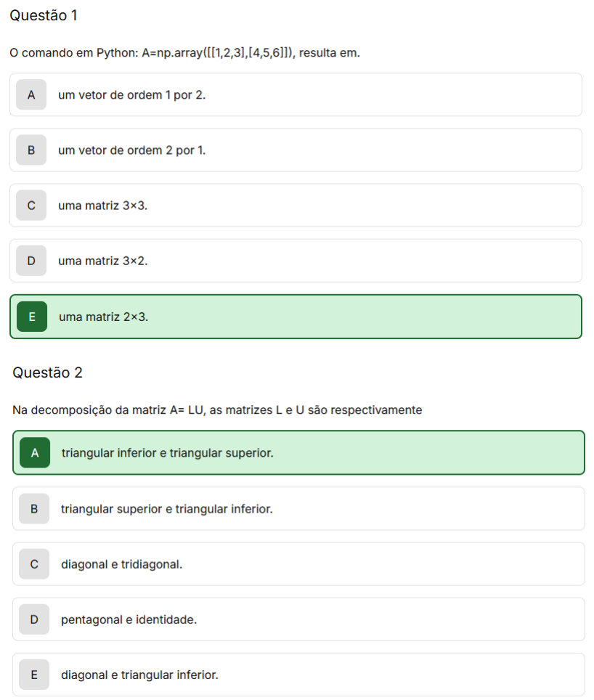Pick highlighted answer 'uma matriz 2×3'
The width and height of the screenshot is (594, 700).
point(296,317)
